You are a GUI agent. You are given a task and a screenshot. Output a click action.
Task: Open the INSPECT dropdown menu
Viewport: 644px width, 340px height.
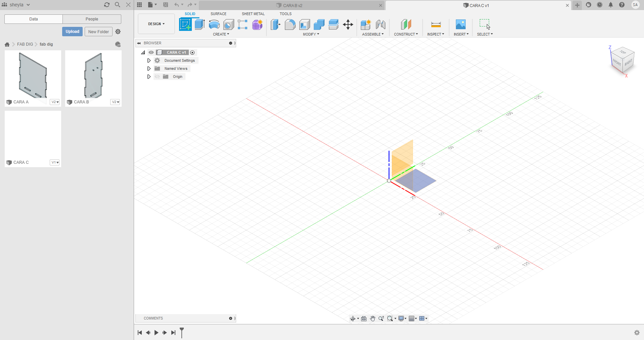[x=436, y=34]
